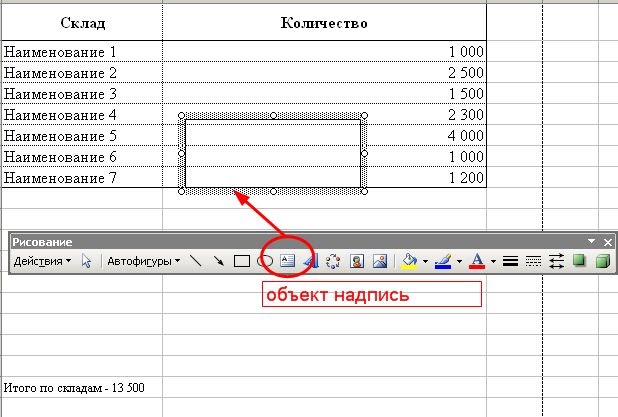Select the Arrow drawing tool
The image size is (618, 417).
pos(218,261)
